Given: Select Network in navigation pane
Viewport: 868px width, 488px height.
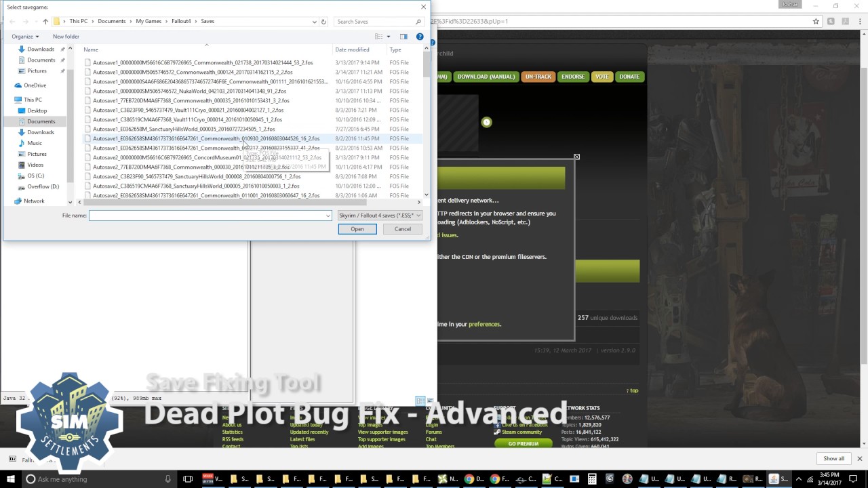Looking at the screenshot, I should pyautogui.click(x=34, y=201).
